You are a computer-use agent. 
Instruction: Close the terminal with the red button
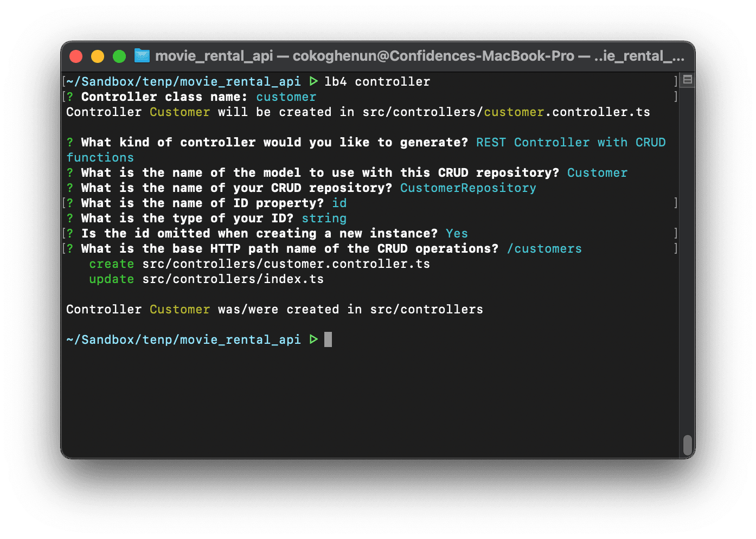(x=76, y=56)
